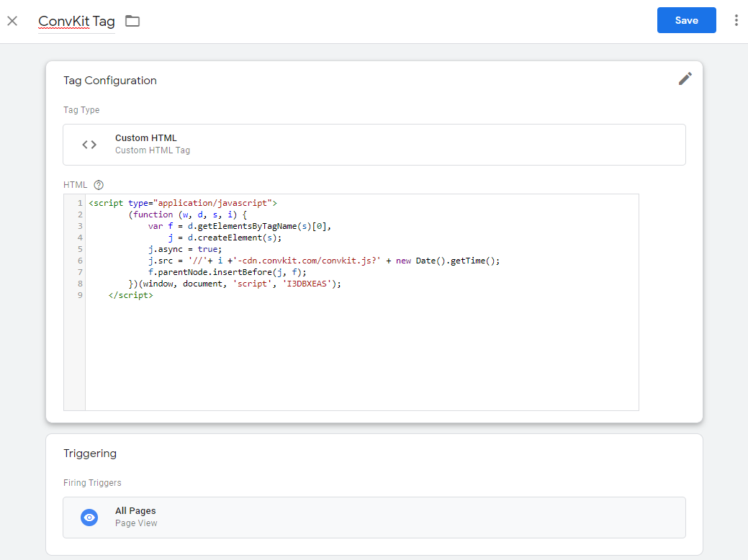Click the Triggering section heading
748x560 pixels.
90,453
